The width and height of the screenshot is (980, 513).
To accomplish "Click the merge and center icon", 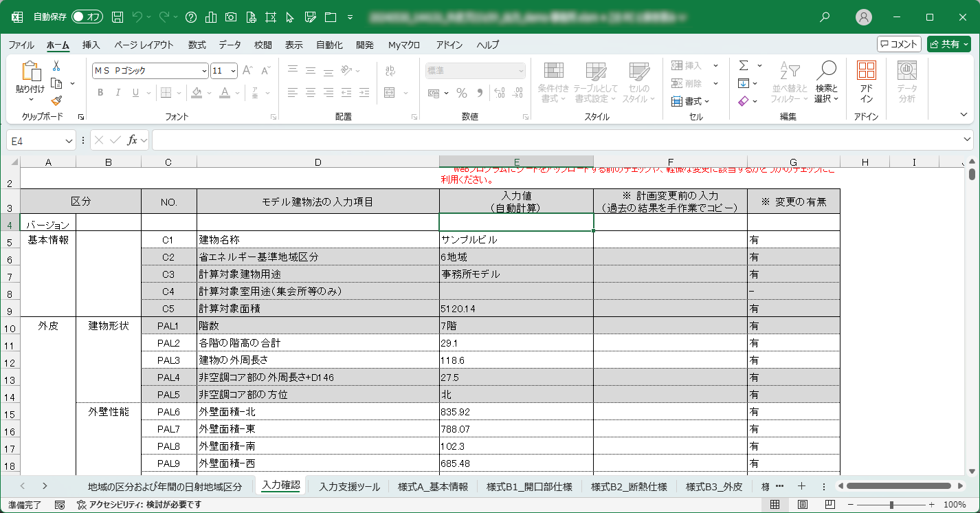I will [390, 93].
